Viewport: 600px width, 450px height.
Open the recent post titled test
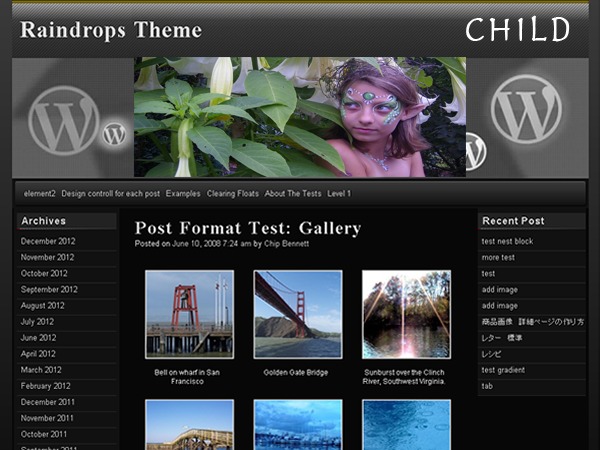coord(488,273)
